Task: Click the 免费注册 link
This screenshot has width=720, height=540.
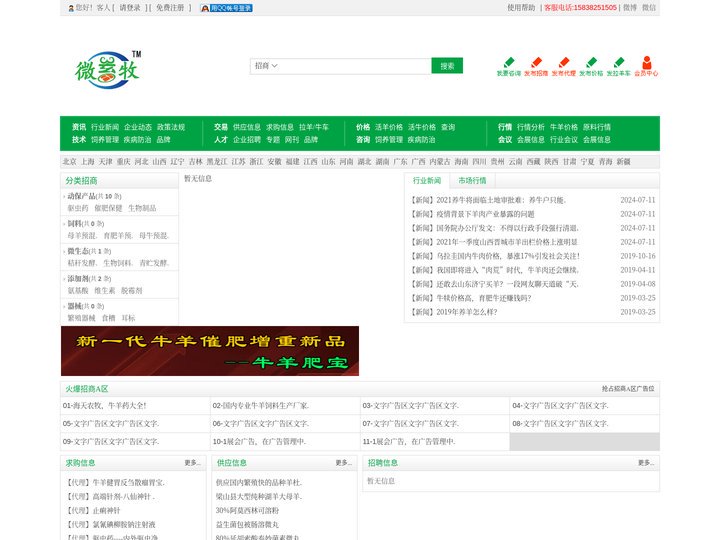Action: [x=170, y=8]
